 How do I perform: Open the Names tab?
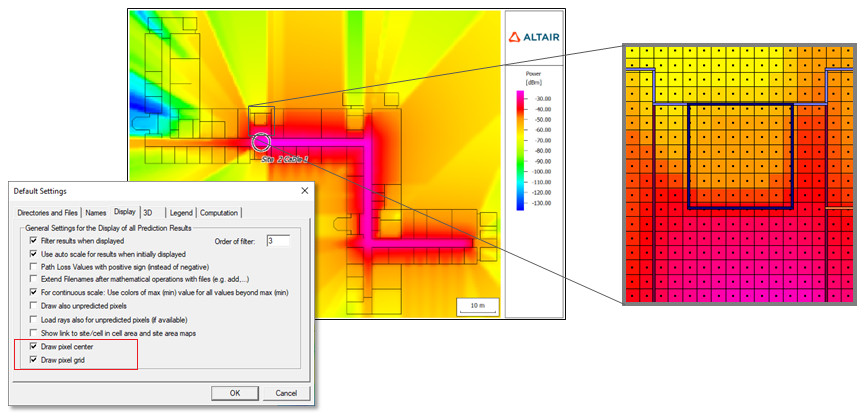click(95, 212)
